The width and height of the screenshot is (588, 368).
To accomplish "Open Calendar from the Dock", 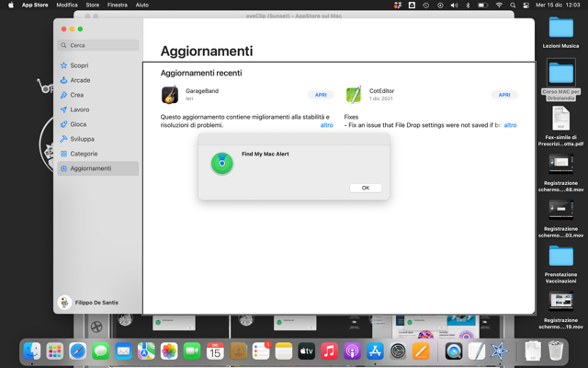I will click(215, 351).
